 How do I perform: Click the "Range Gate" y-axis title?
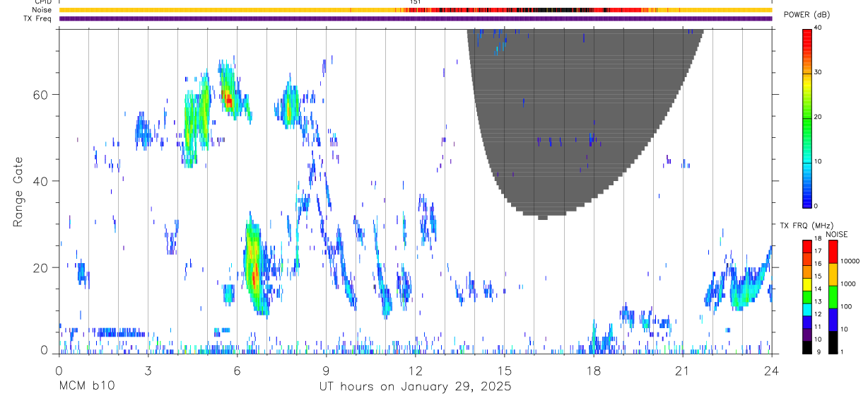coord(19,191)
